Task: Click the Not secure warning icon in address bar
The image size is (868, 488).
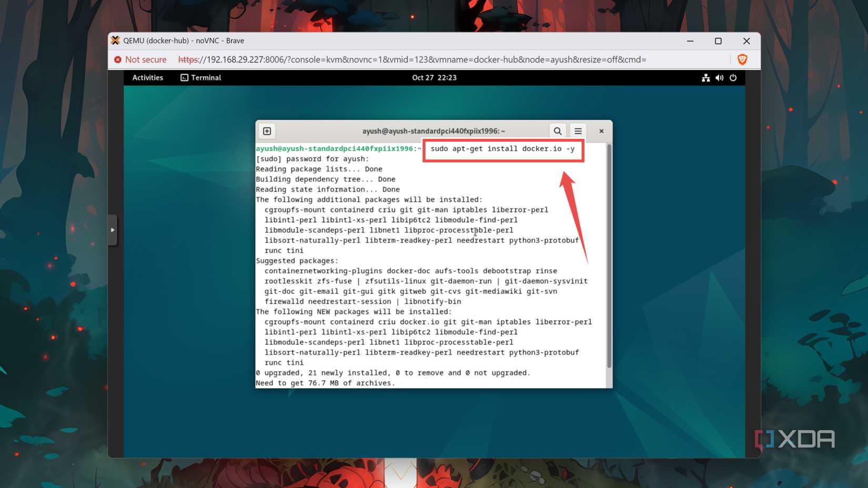Action: (x=118, y=59)
